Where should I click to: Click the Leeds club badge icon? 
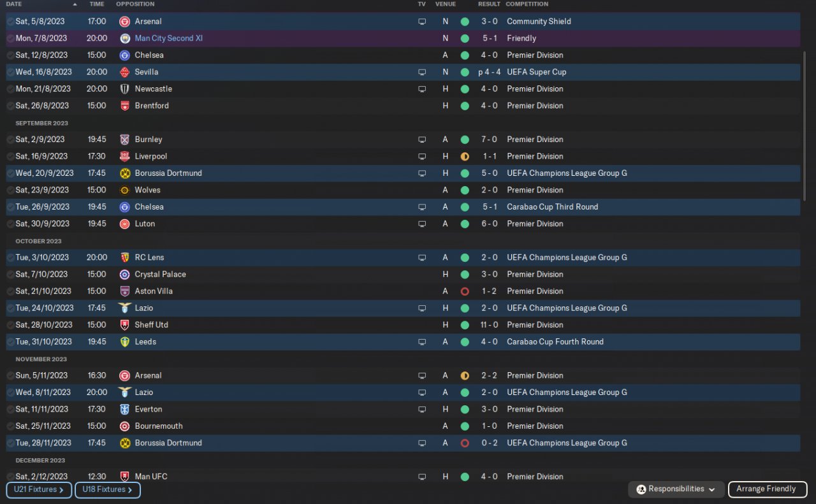pyautogui.click(x=125, y=342)
